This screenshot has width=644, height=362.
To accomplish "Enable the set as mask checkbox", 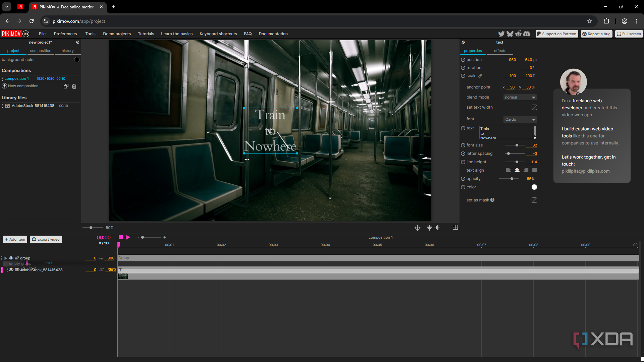I will pos(534,200).
